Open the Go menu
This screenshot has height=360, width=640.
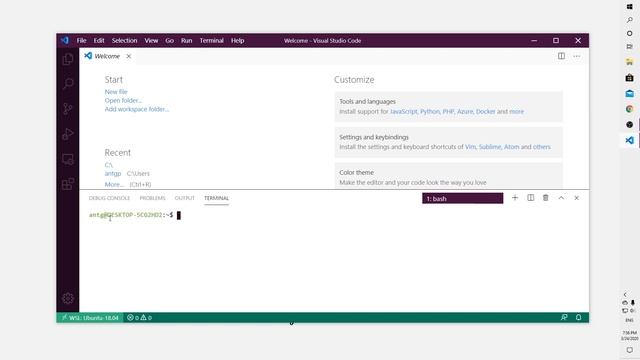(x=169, y=40)
